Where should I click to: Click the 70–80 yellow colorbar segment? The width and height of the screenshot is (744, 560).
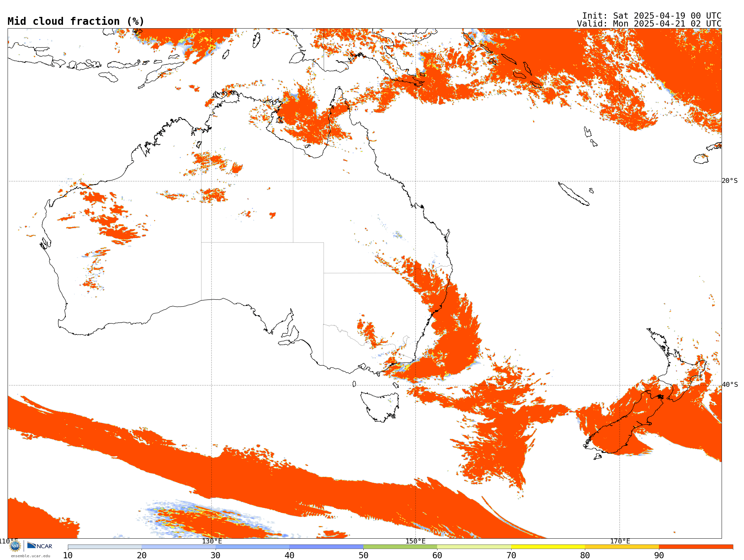(548, 547)
